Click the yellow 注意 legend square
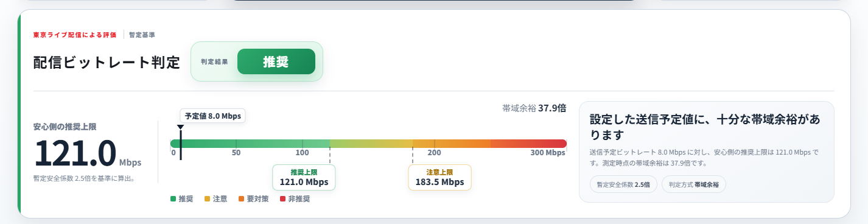868x224 pixels. click(x=207, y=199)
